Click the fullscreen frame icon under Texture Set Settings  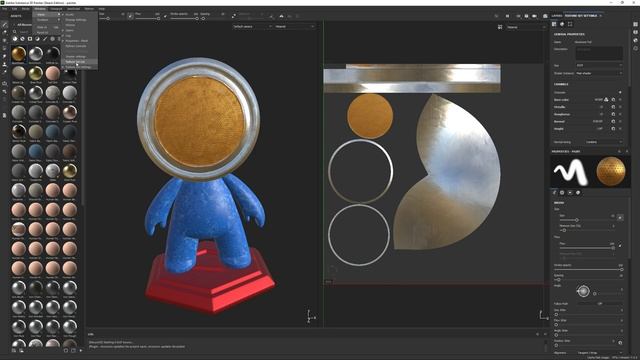[x=570, y=24]
